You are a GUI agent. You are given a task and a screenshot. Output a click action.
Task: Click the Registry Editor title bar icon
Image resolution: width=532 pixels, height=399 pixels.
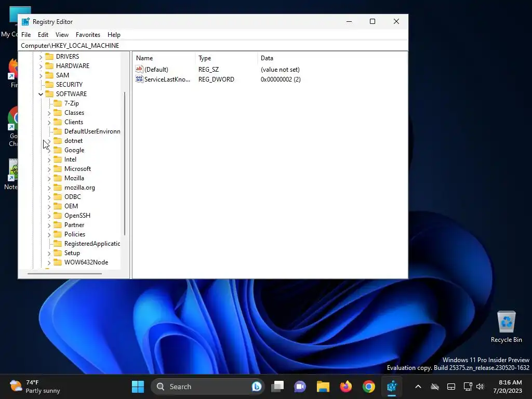pyautogui.click(x=25, y=22)
